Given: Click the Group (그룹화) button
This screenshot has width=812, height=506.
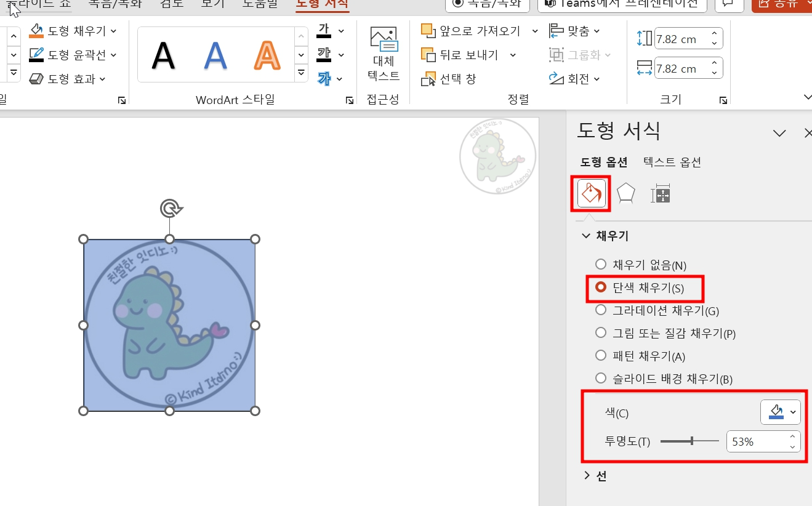Looking at the screenshot, I should pyautogui.click(x=580, y=55).
